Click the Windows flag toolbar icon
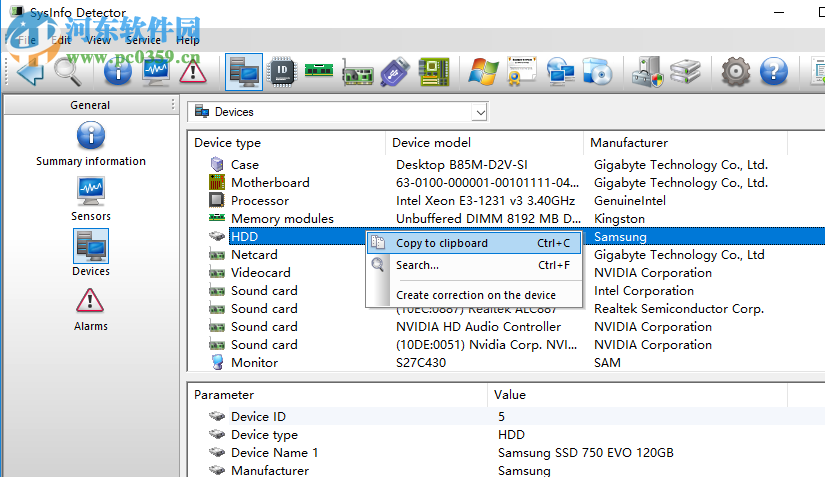The width and height of the screenshot is (825, 477). click(483, 72)
